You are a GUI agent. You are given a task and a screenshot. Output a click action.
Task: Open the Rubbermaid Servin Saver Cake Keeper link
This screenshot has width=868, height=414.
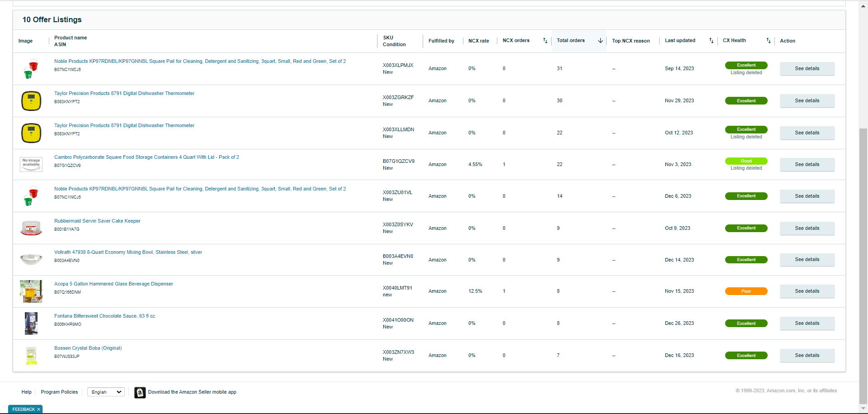tap(97, 221)
